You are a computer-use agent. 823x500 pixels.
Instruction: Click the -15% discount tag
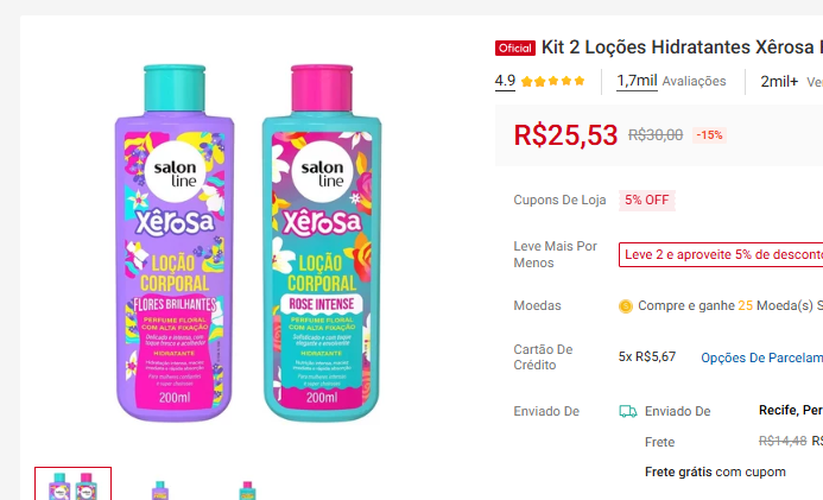point(709,135)
